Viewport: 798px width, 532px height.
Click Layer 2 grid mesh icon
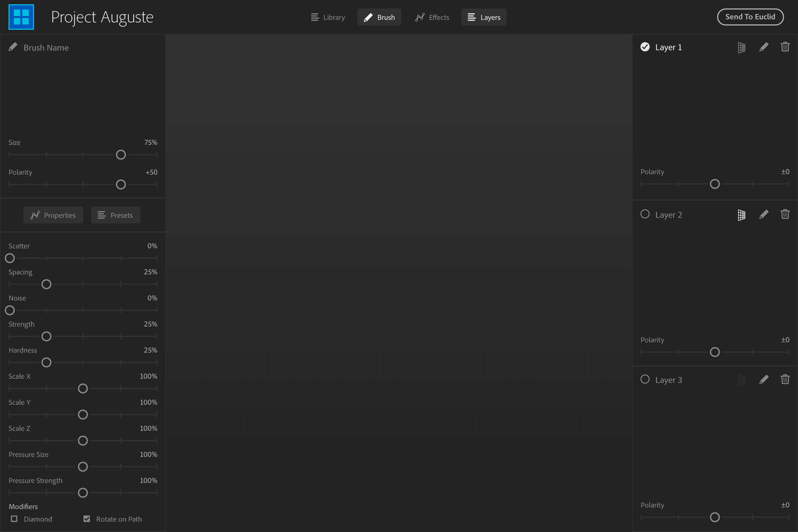click(741, 215)
